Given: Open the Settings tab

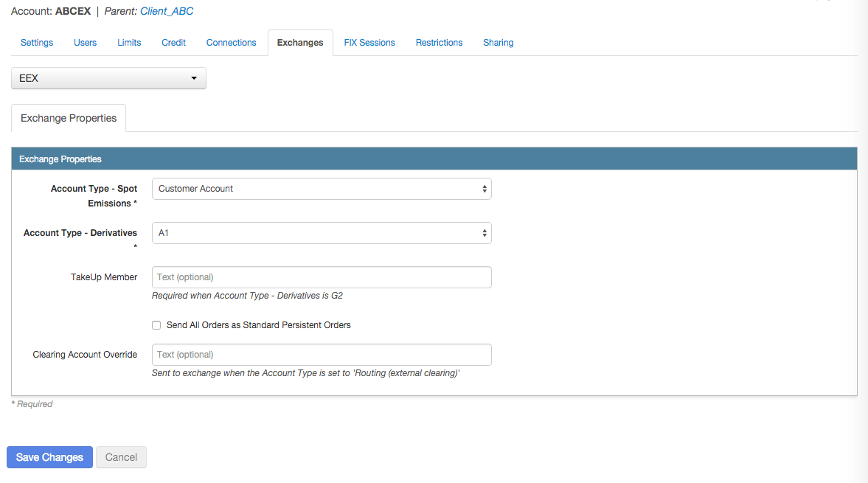Looking at the screenshot, I should click(x=37, y=43).
